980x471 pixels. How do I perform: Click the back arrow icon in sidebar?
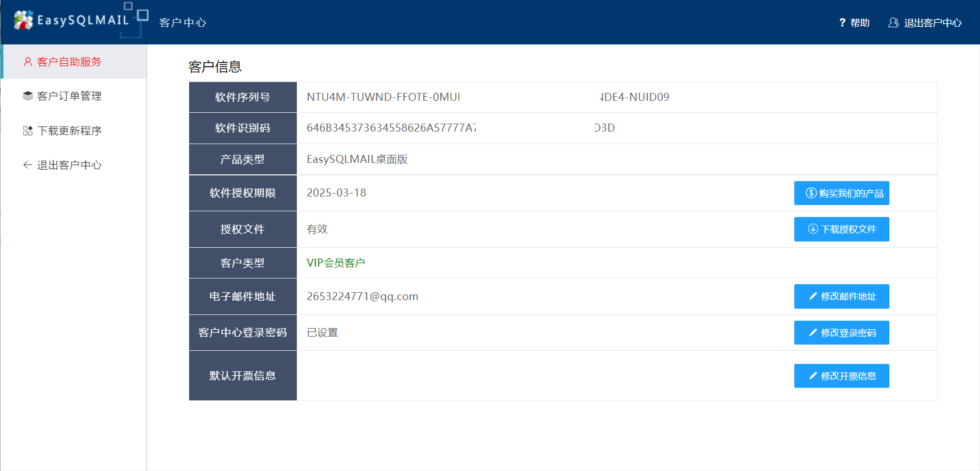pos(27,165)
